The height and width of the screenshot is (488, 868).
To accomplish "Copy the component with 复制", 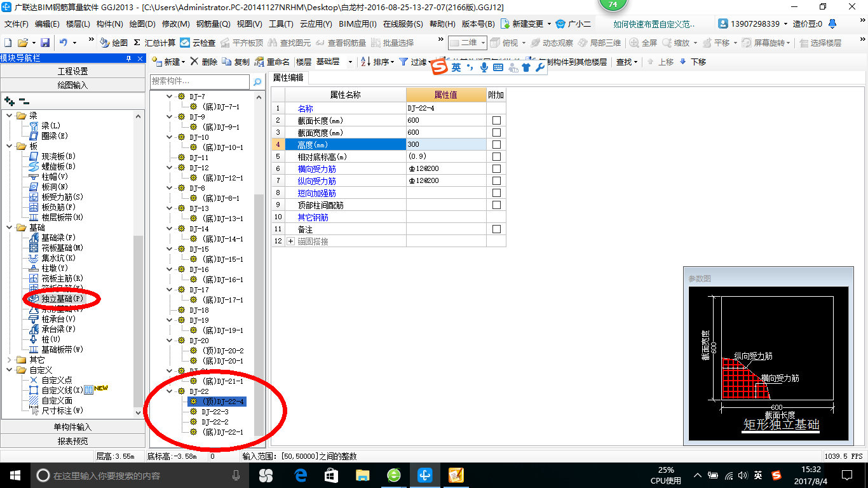I will point(236,62).
